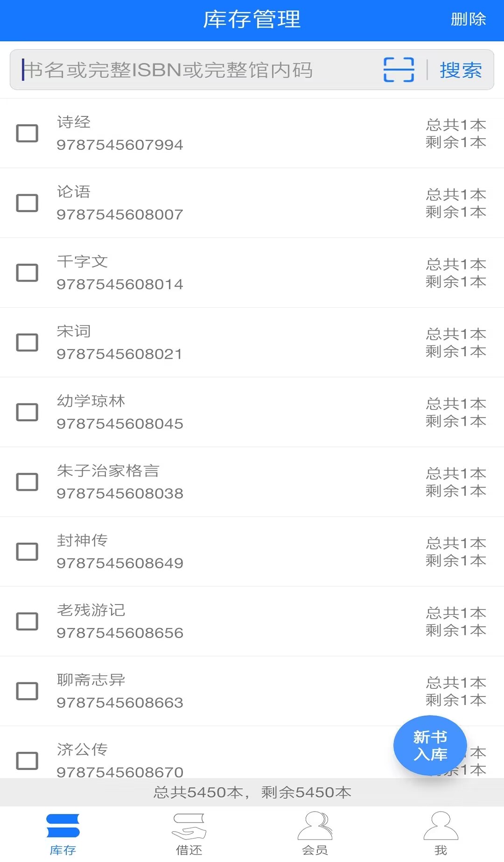Focus the book name or ISBN search field
The width and height of the screenshot is (504, 862).
[196, 70]
